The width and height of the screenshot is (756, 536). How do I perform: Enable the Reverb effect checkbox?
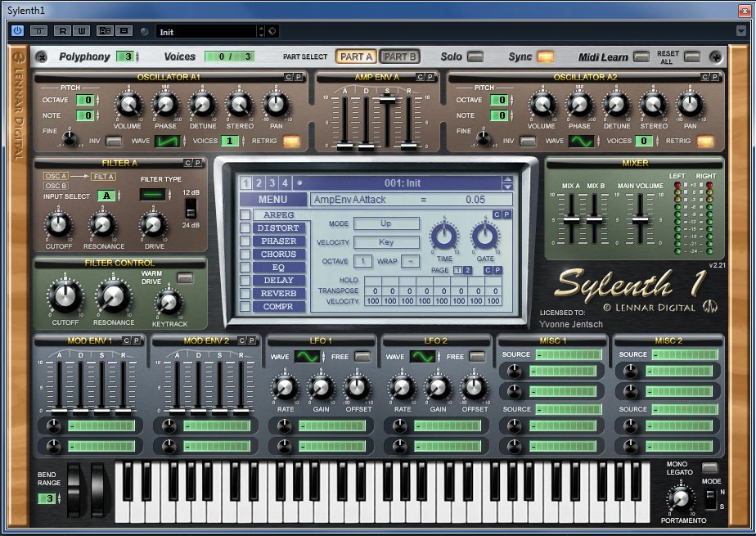click(x=245, y=294)
